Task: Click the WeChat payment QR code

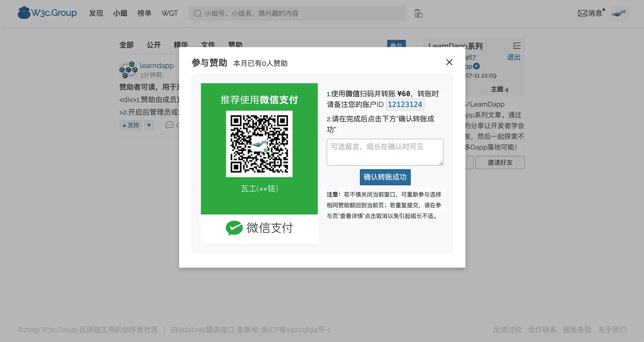Action: click(x=259, y=144)
